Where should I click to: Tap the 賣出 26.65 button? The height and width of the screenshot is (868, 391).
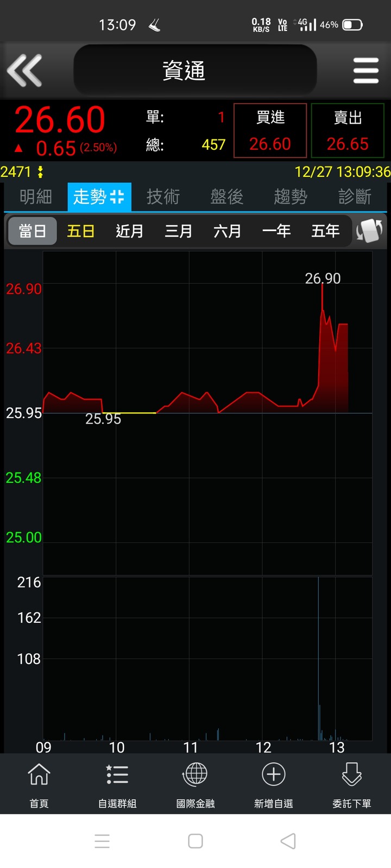click(348, 131)
